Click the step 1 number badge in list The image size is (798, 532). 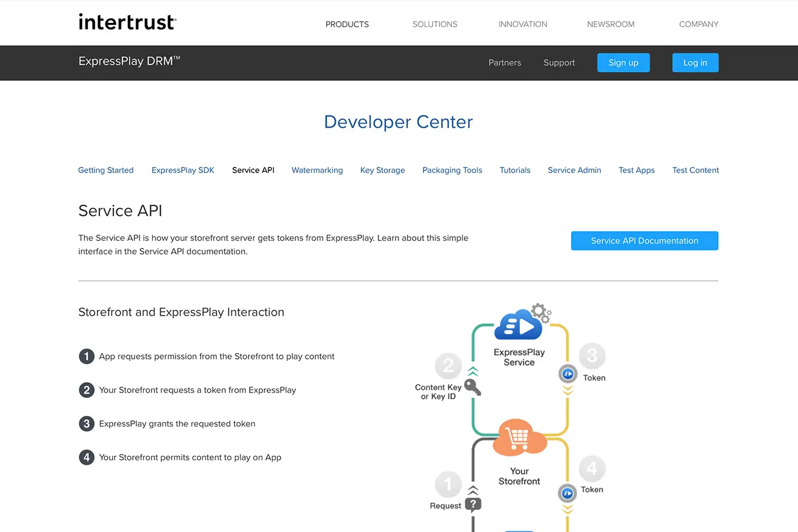[x=87, y=357]
